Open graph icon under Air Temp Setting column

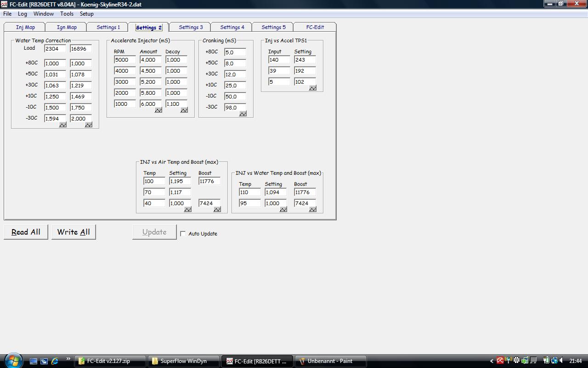click(188, 209)
